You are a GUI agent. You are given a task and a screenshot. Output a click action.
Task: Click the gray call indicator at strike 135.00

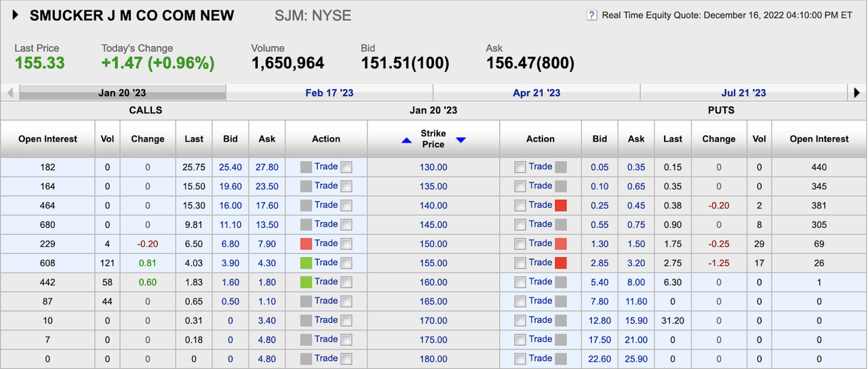point(306,186)
